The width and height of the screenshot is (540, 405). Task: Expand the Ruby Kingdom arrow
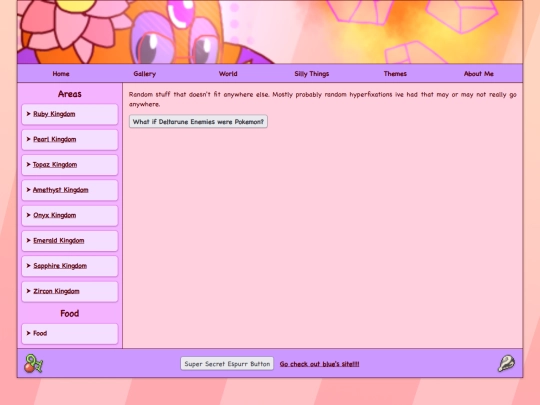coord(29,114)
